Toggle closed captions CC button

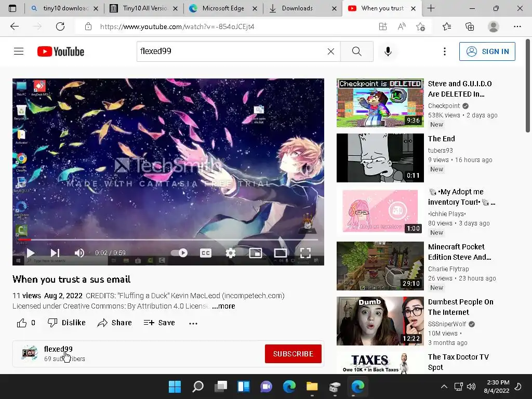point(206,253)
